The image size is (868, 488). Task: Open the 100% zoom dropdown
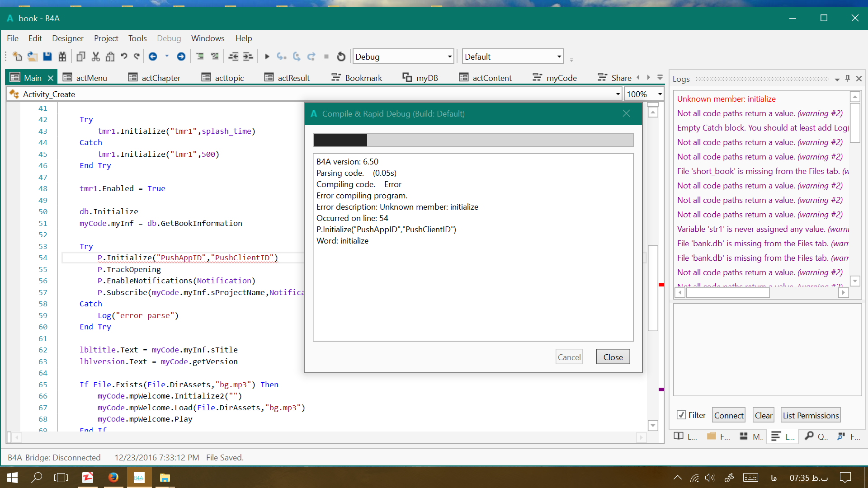pos(660,94)
